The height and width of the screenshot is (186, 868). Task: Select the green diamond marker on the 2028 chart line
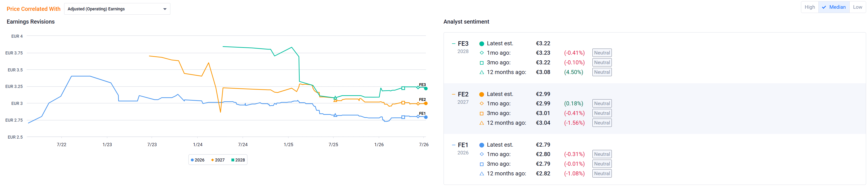418,87
